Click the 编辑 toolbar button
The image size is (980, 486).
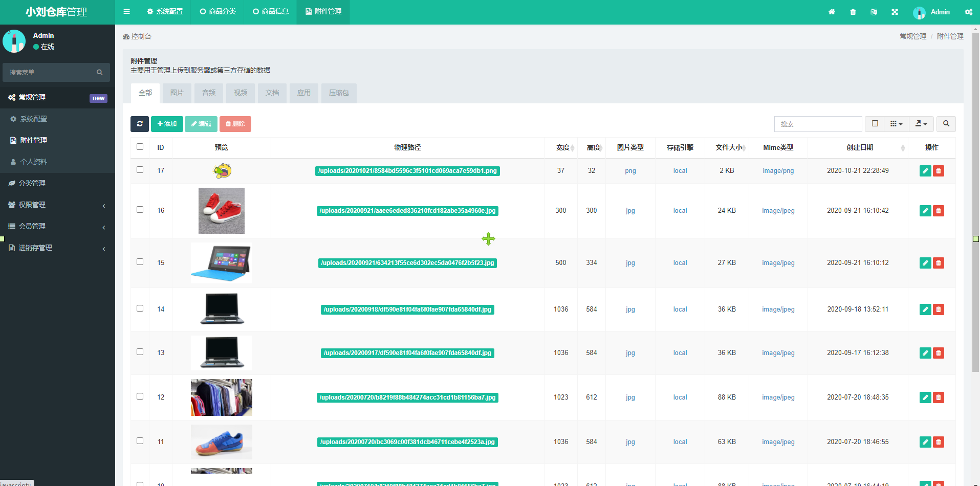point(201,124)
